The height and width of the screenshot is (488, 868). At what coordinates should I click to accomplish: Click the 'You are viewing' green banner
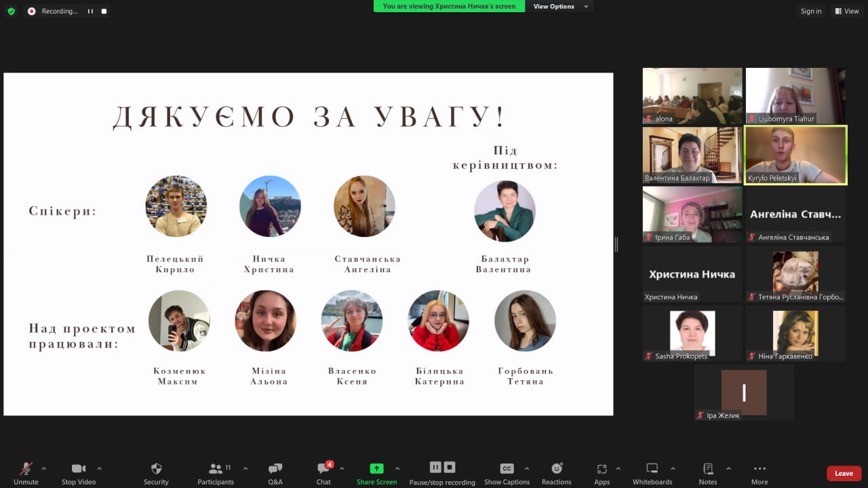tap(449, 6)
